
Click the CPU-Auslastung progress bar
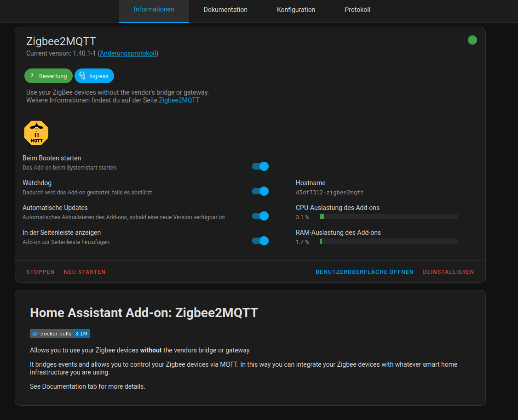click(388, 216)
